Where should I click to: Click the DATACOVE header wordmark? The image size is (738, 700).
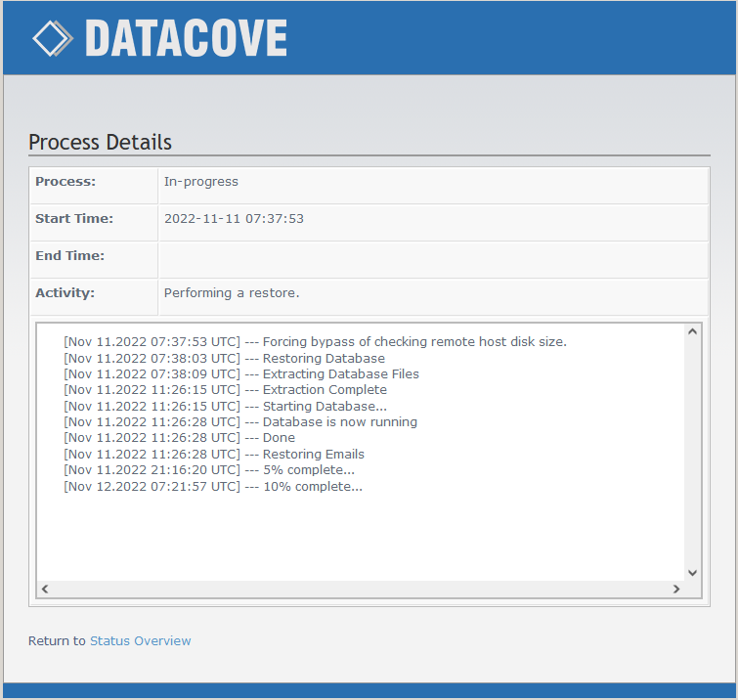pyautogui.click(x=186, y=38)
